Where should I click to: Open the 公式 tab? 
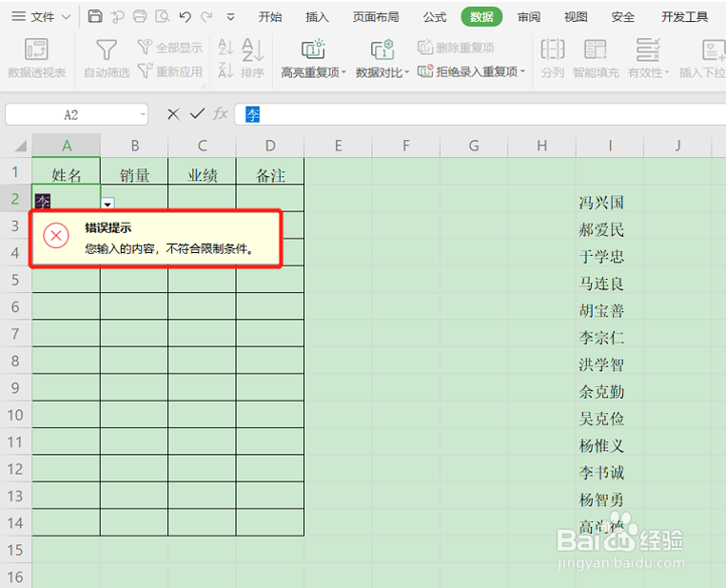pyautogui.click(x=434, y=17)
